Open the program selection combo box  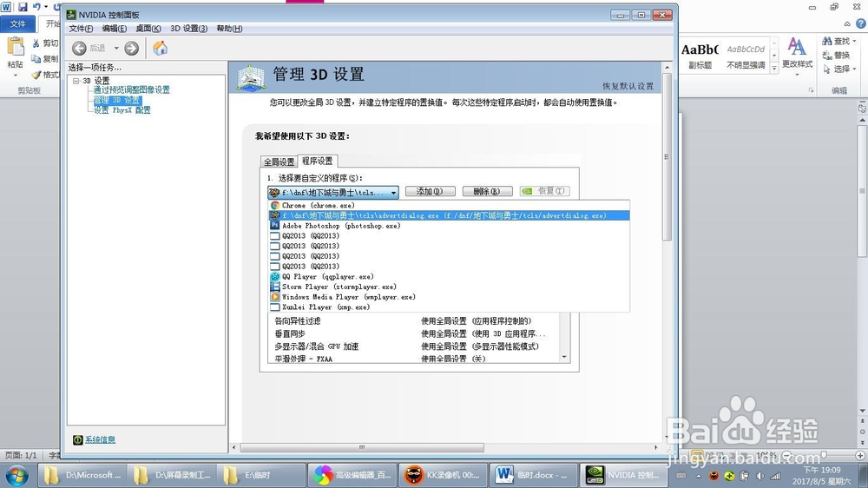pos(333,192)
